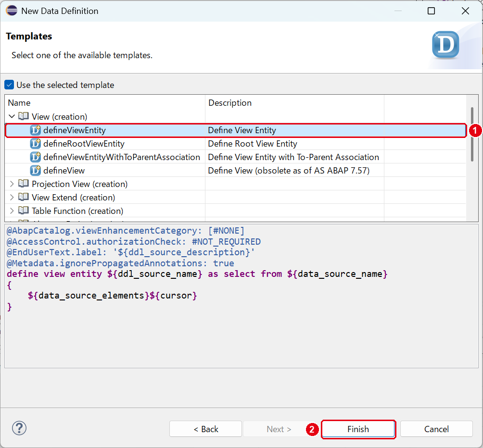Click the @AbapCatalog.viewEnhancementCategory annotation line

click(126, 231)
